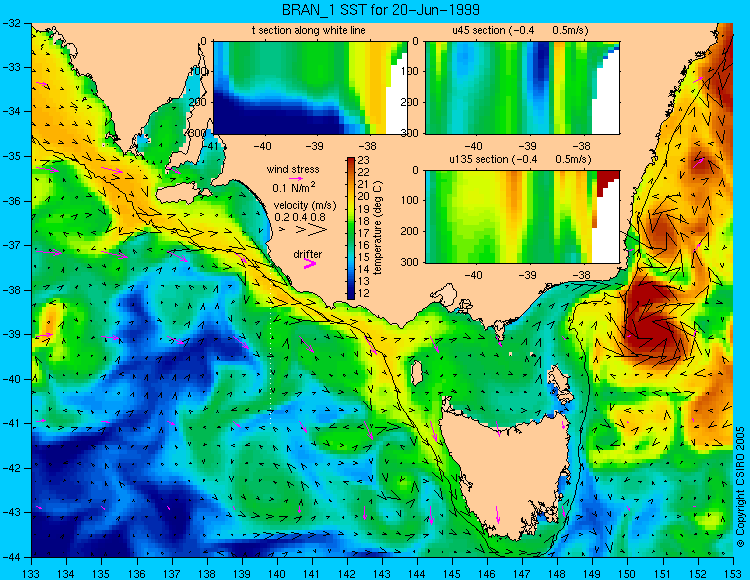The image size is (750, 580).
Task: Click the title 'BRAN_1 SST for 20-Jun-1999'
Action: click(380, 10)
